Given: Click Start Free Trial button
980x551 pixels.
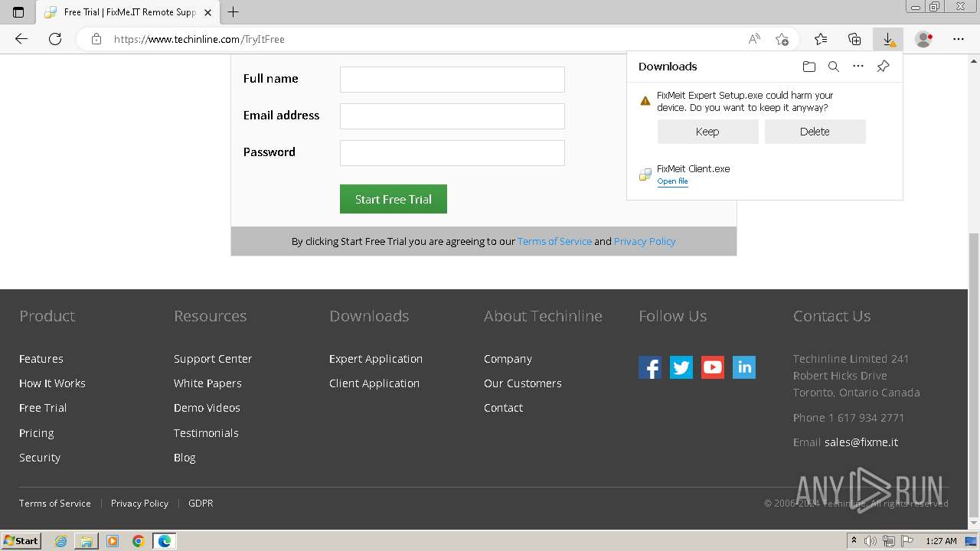Looking at the screenshot, I should pyautogui.click(x=394, y=199).
